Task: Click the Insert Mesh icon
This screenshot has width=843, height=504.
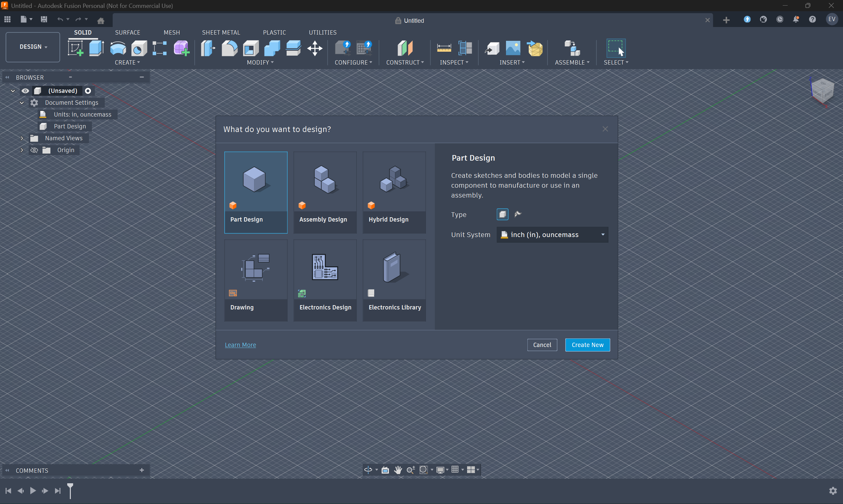Action: point(535,48)
